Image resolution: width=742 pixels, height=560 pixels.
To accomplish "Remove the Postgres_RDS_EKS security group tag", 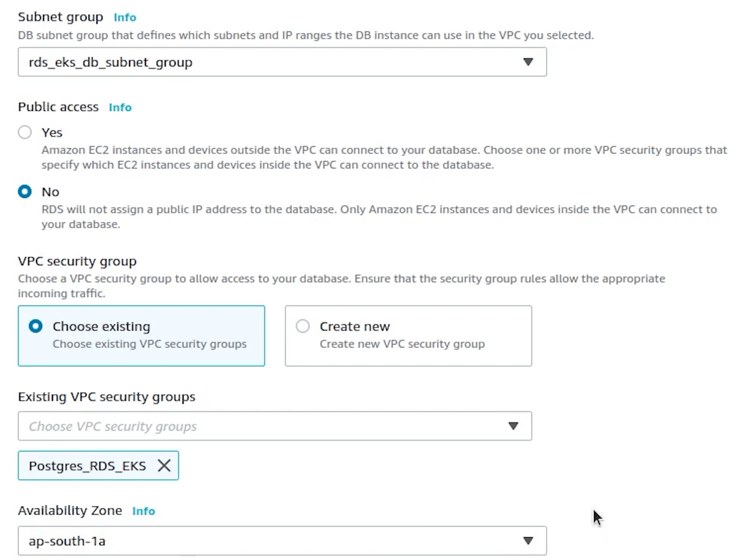I will (164, 466).
